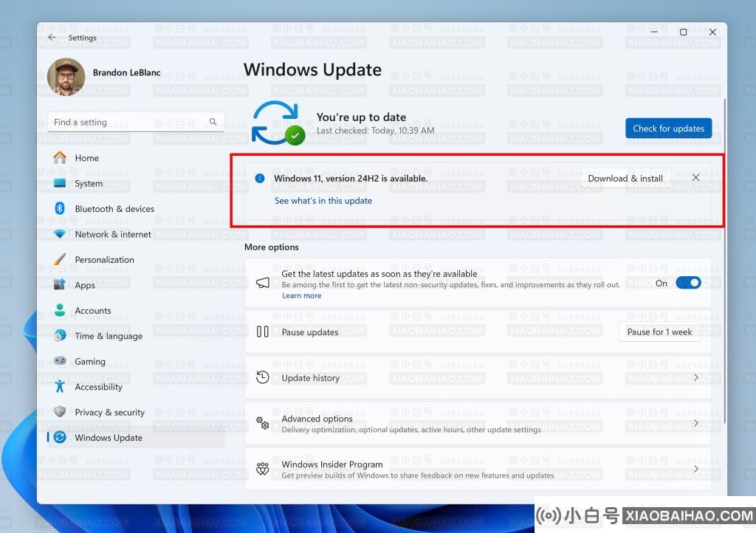Expand Update history chevron
The width and height of the screenshot is (756, 533).
(x=695, y=377)
